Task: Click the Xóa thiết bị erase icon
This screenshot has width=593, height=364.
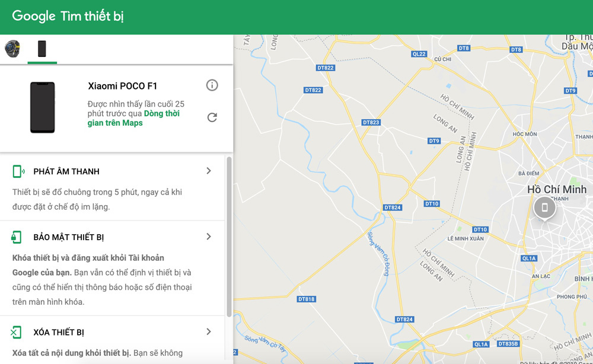Action: [17, 332]
